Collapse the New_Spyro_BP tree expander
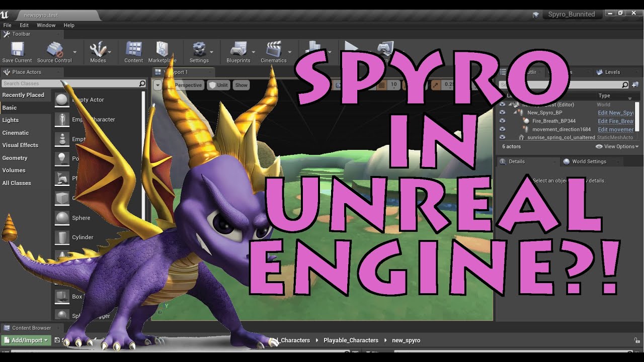Image resolution: width=644 pixels, height=362 pixels. [x=515, y=113]
